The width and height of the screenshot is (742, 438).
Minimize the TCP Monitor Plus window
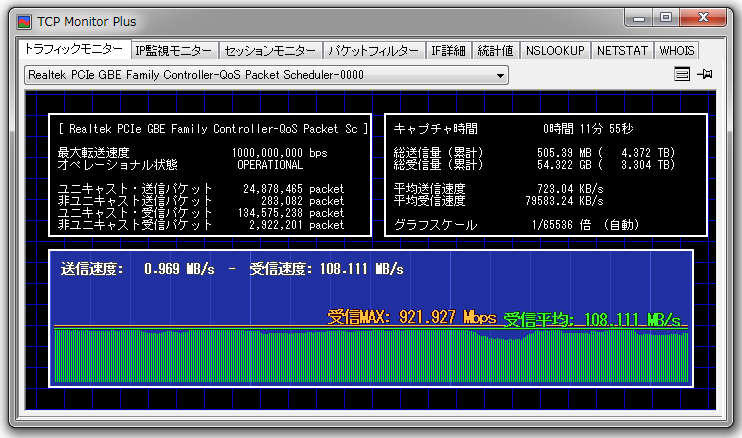(x=639, y=17)
